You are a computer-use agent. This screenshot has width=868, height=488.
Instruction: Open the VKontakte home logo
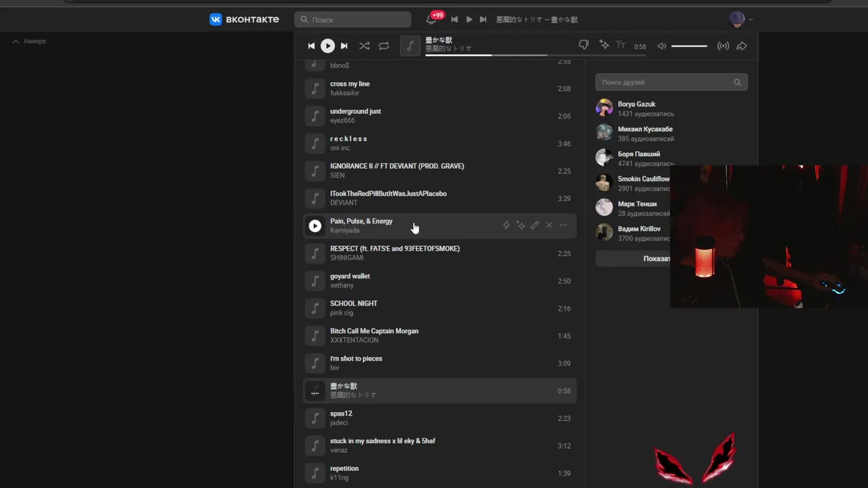point(244,20)
